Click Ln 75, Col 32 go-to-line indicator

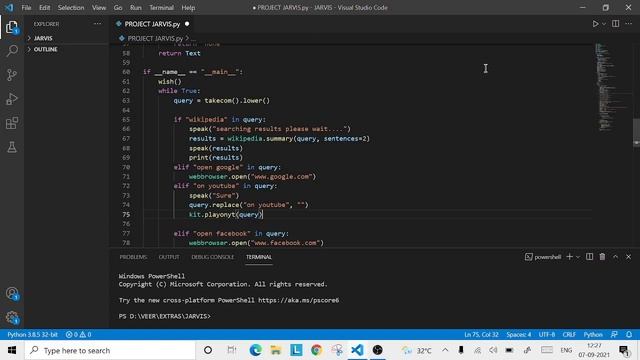tap(481, 334)
